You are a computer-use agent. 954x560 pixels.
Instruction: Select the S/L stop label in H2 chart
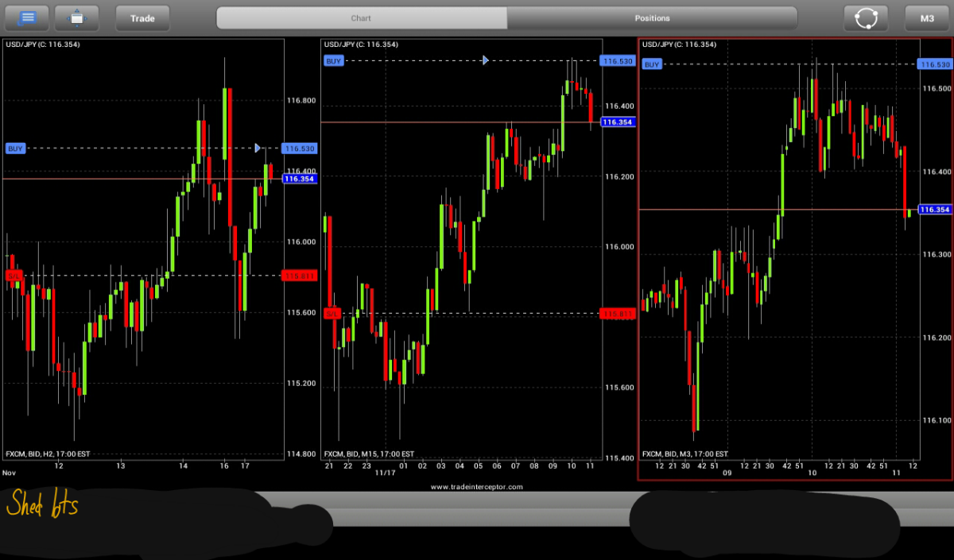(14, 276)
